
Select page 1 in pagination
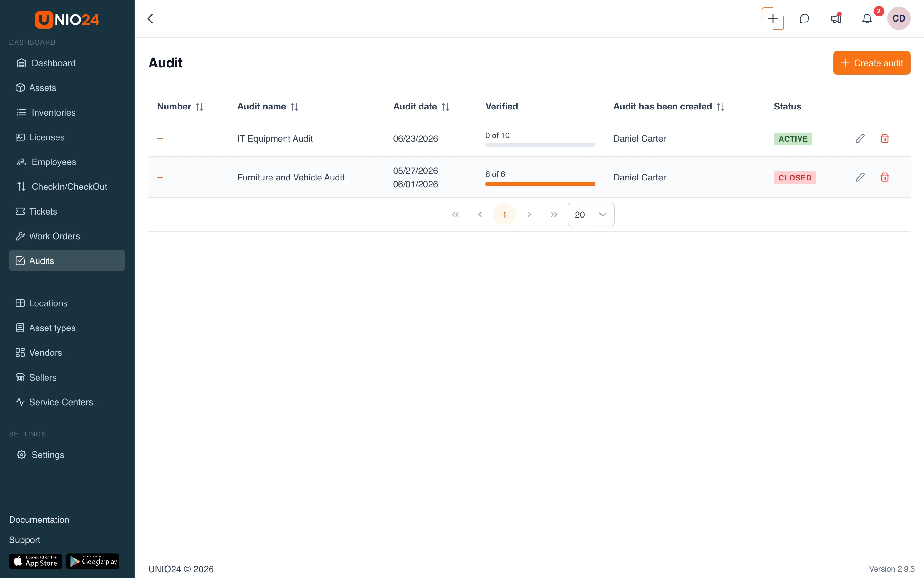click(x=504, y=215)
